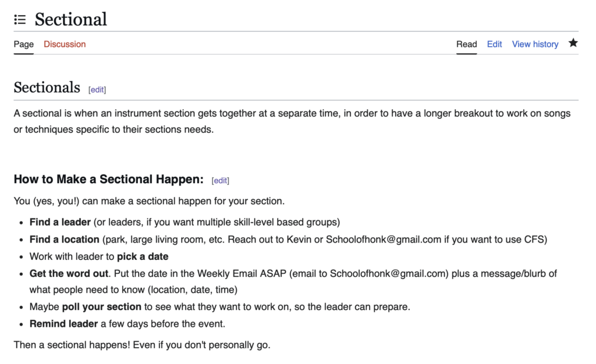The image size is (596, 364).
Task: Click the bold Find a leader text
Action: (60, 222)
